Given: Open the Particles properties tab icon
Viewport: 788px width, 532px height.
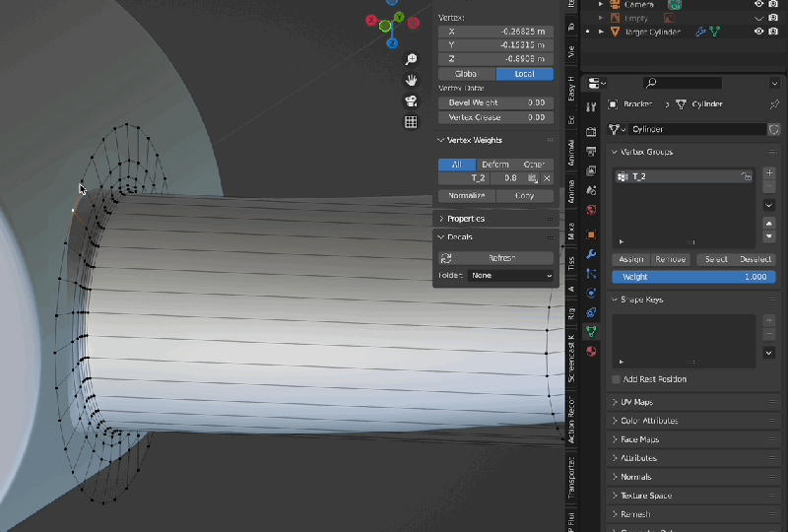Looking at the screenshot, I should tap(591, 274).
